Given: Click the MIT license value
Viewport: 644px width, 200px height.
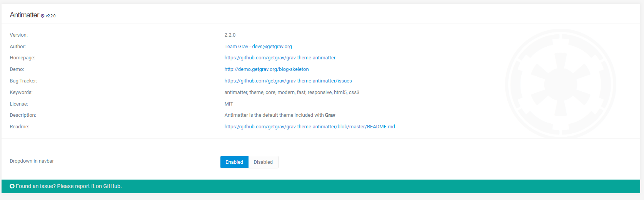Looking at the screenshot, I should 229,104.
